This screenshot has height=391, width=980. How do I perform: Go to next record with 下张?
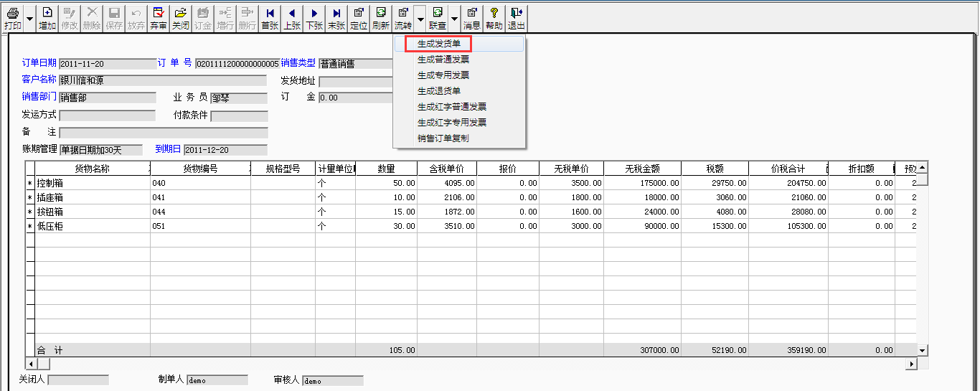click(314, 17)
